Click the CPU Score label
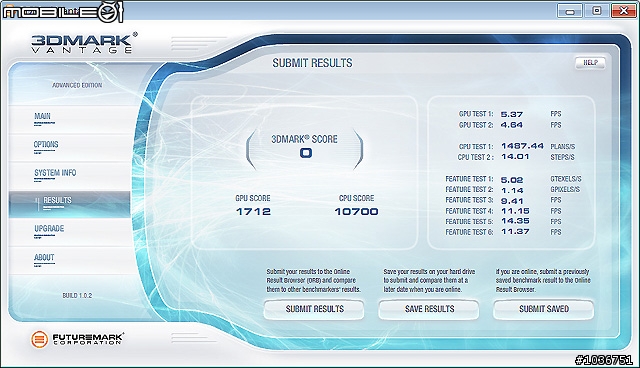The image size is (640, 368). coord(356,198)
